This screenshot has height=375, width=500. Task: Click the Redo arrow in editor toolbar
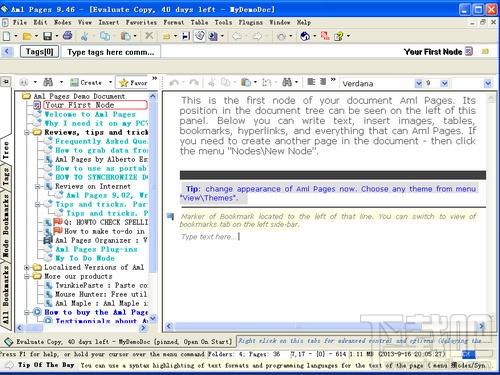194,82
